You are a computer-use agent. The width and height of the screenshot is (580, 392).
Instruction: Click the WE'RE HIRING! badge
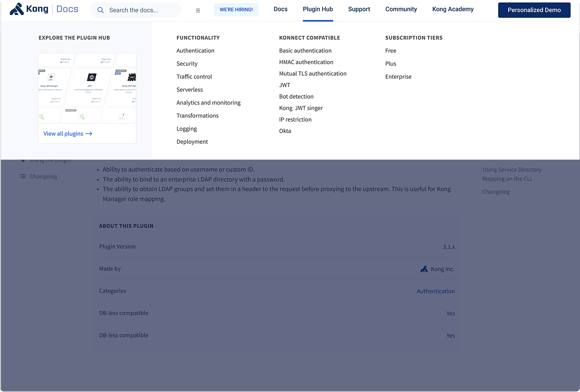coord(236,9)
